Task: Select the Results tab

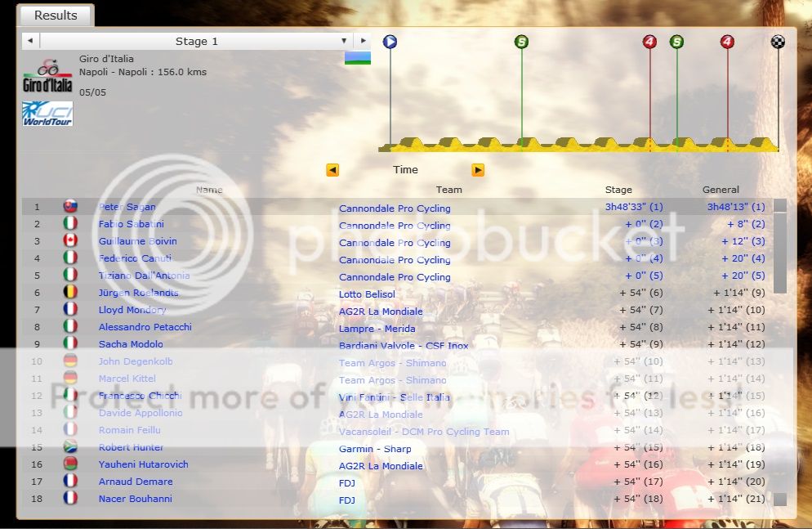Action: [x=56, y=16]
